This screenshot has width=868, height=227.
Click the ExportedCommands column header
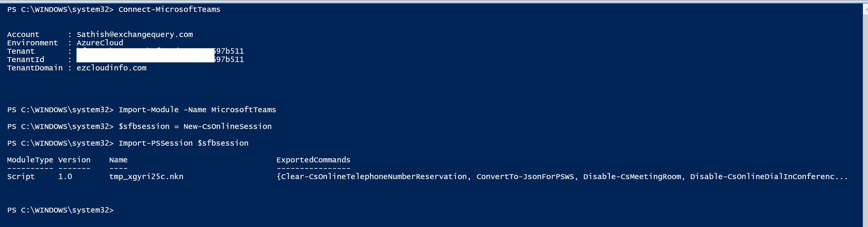[x=313, y=160]
